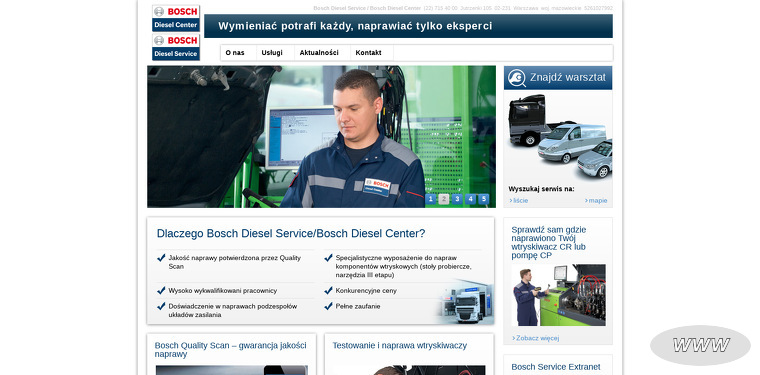The height and width of the screenshot is (375, 760).
Task: Click the Pełne zaufanie text
Action: [x=358, y=306]
